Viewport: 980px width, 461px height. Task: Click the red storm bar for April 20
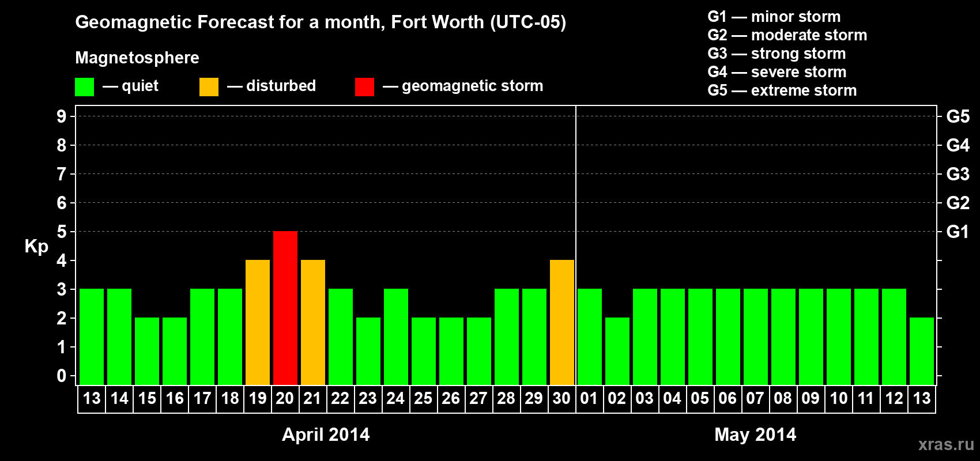click(x=285, y=308)
